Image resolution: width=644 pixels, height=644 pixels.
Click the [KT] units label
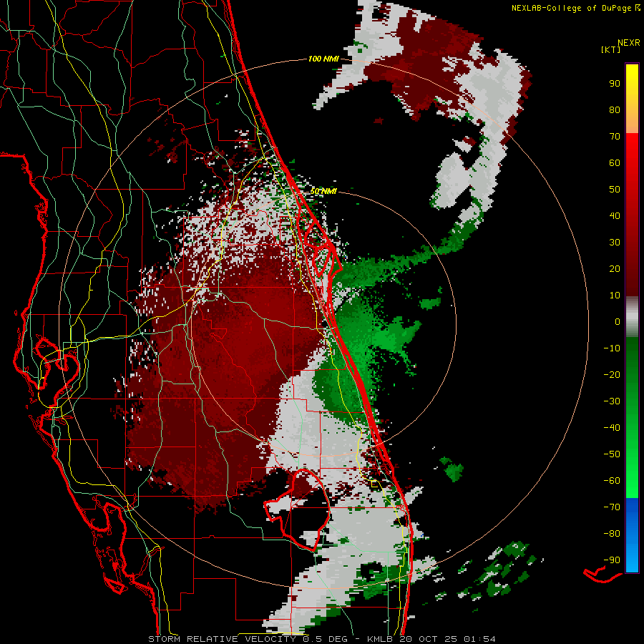click(x=610, y=49)
